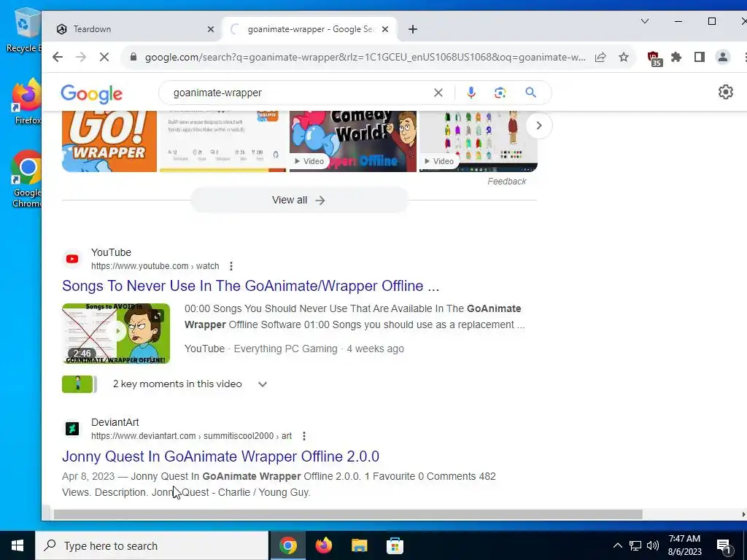Open Songs To Never Use result link
Viewport: 747px width, 560px height.
point(251,286)
